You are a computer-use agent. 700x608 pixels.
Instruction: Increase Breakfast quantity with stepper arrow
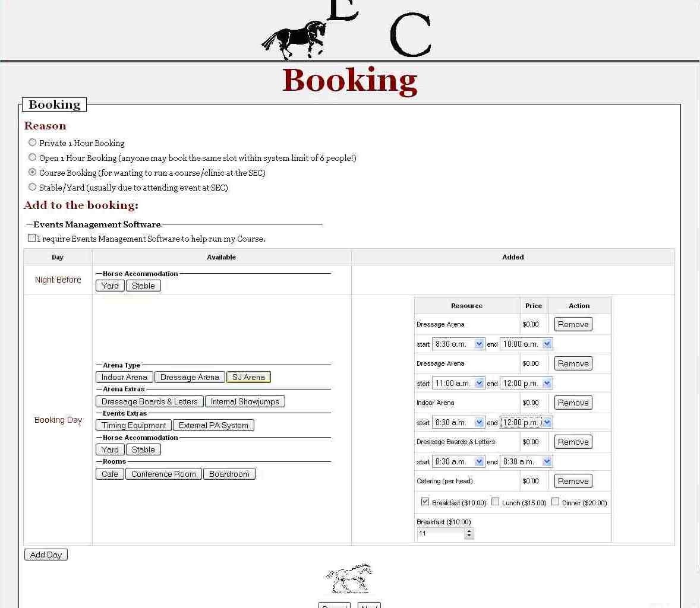(x=469, y=531)
